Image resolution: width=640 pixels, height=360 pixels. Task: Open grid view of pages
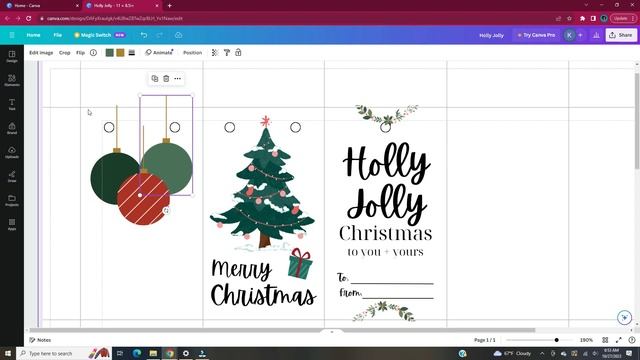coord(605,340)
